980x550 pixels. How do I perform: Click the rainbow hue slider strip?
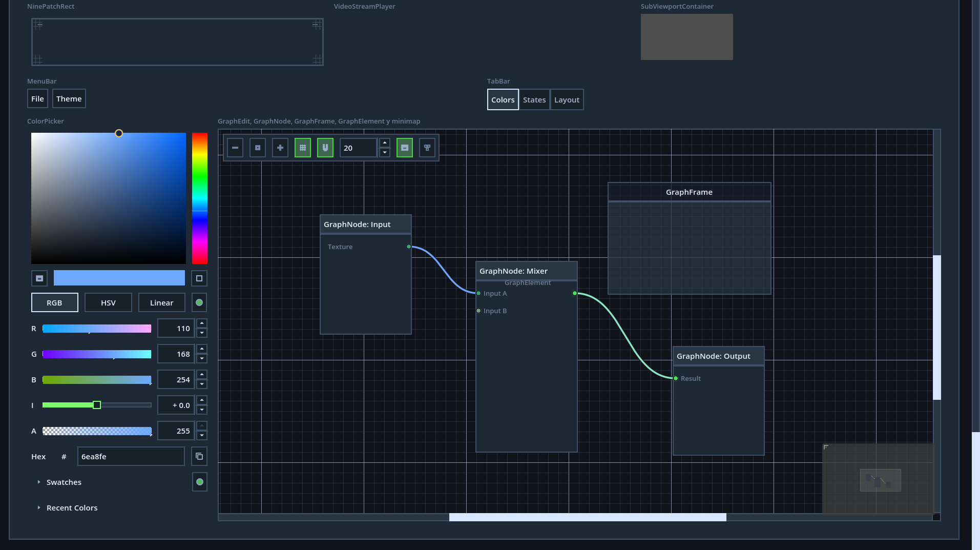[200, 198]
